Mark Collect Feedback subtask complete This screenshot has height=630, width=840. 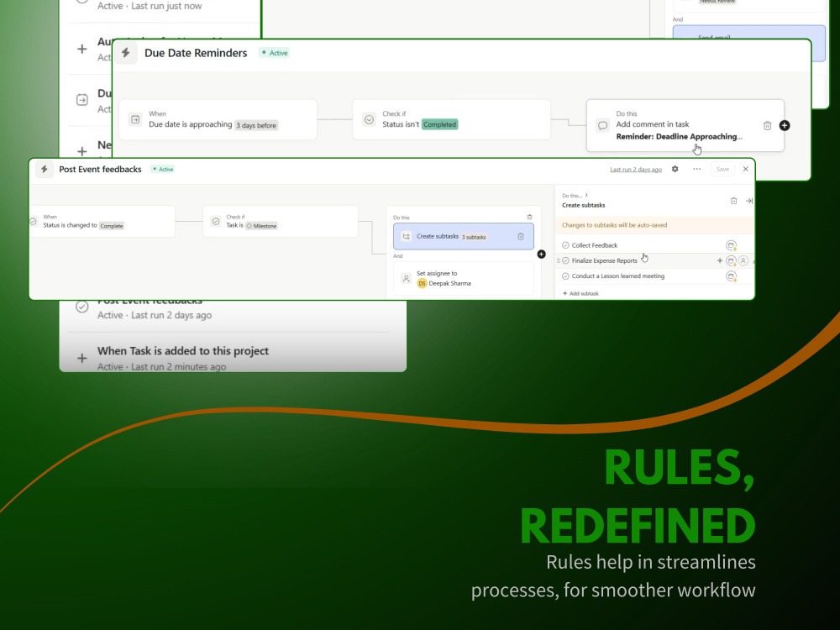565,245
